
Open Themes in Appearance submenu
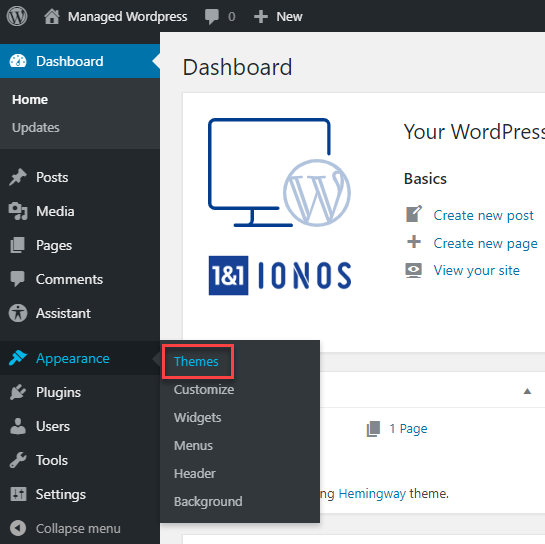click(196, 362)
